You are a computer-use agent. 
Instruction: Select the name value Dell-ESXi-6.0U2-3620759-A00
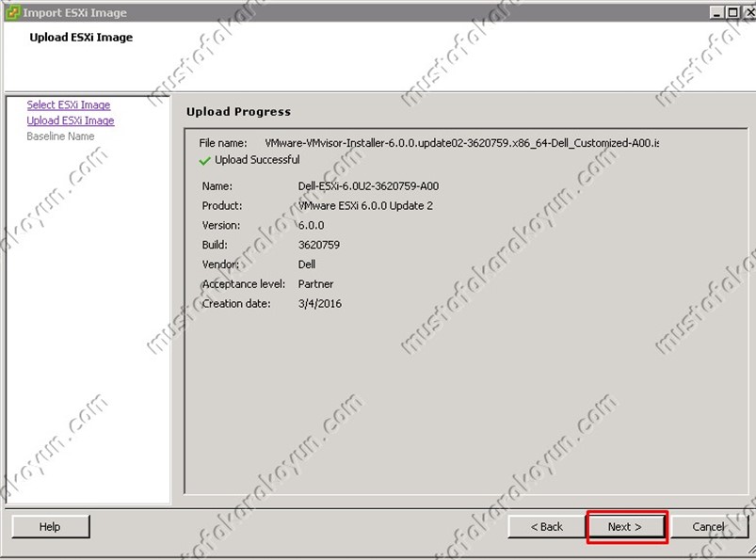pyautogui.click(x=368, y=186)
